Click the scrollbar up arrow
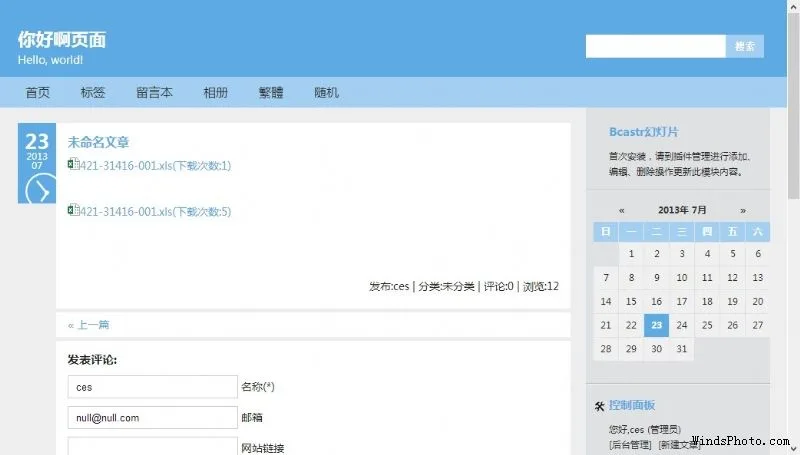 [794, 6]
